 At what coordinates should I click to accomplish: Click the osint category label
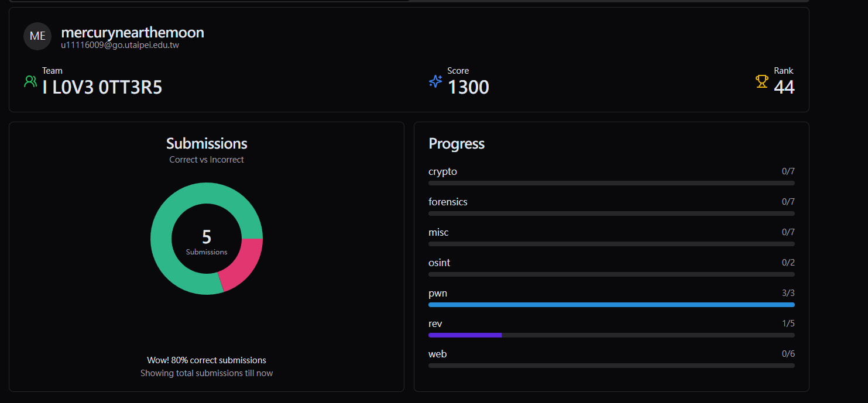pos(439,263)
